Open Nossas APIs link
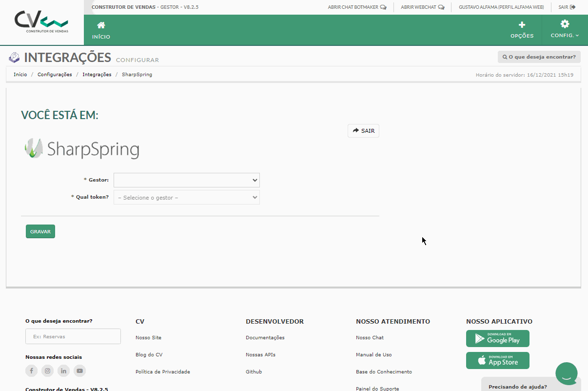Image resolution: width=588 pixels, height=391 pixels. point(260,355)
